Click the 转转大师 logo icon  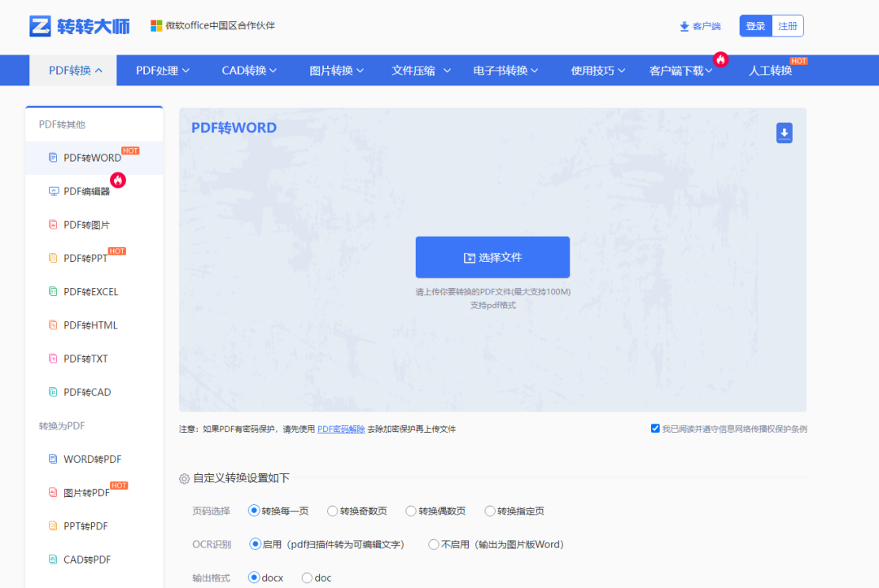39,24
